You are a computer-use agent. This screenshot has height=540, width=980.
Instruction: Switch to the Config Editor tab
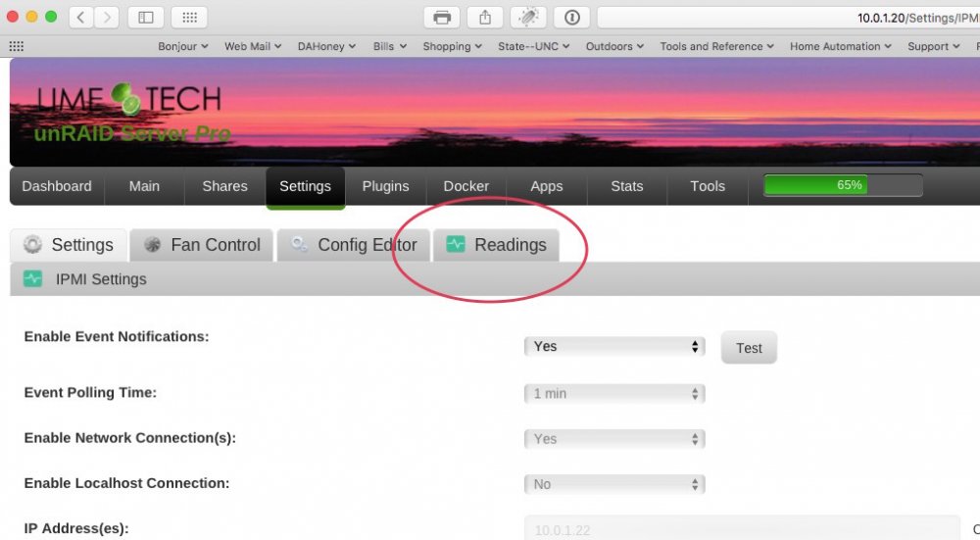354,244
